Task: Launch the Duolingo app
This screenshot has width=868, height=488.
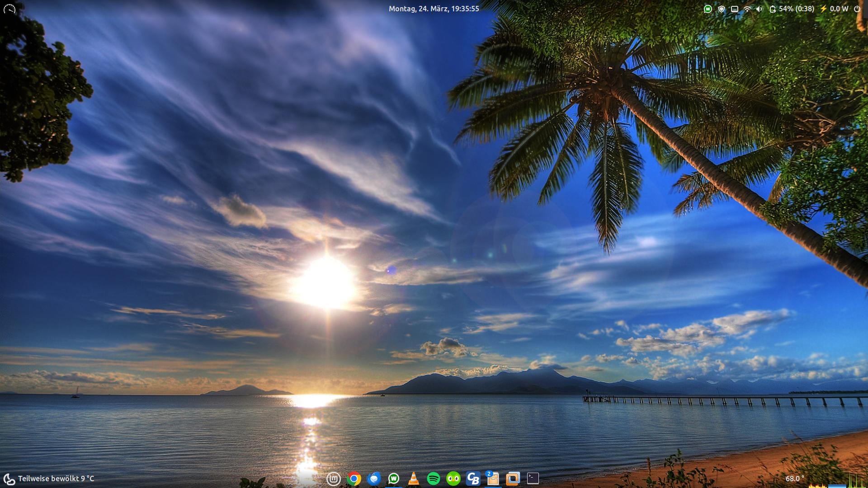Action: [453, 479]
